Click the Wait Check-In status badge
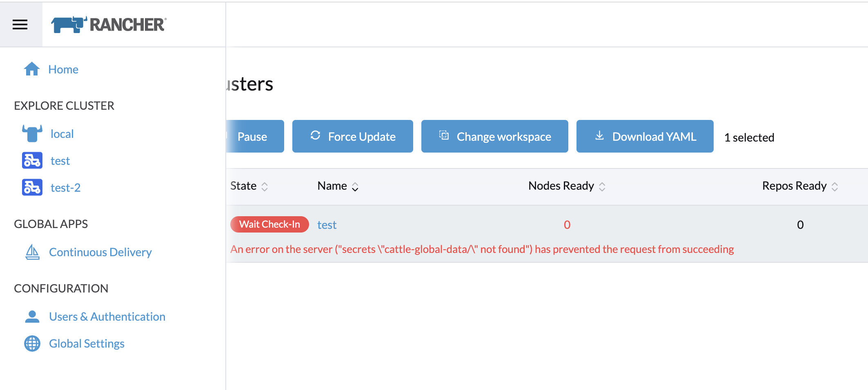The image size is (868, 390). click(x=269, y=224)
